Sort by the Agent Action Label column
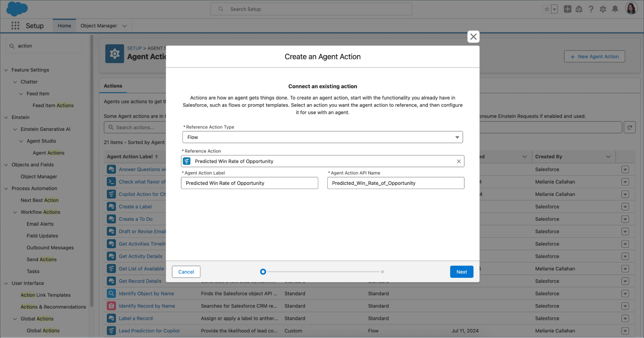 point(133,157)
